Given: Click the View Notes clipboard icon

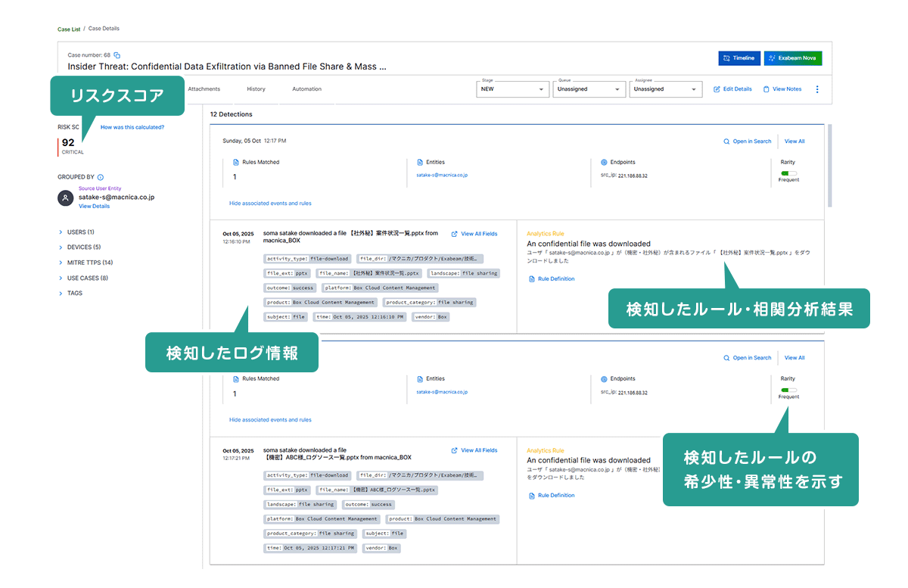Looking at the screenshot, I should point(766,89).
